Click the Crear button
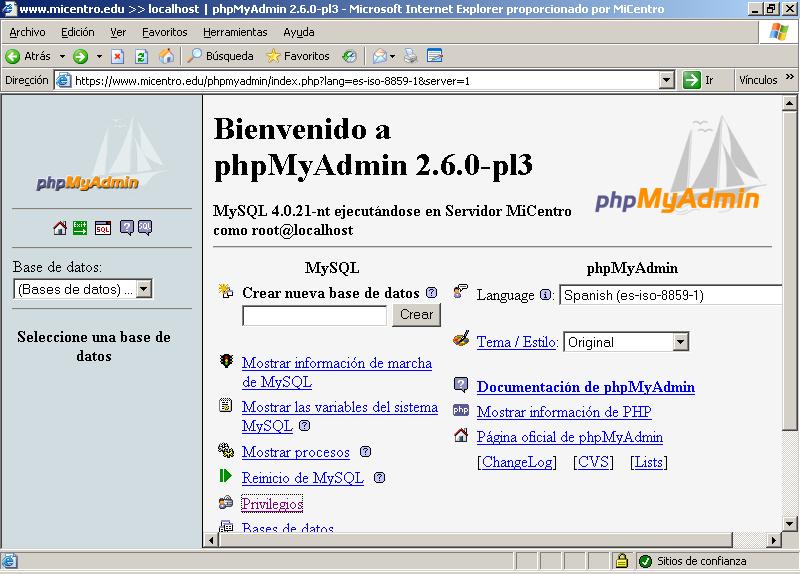 coord(416,314)
